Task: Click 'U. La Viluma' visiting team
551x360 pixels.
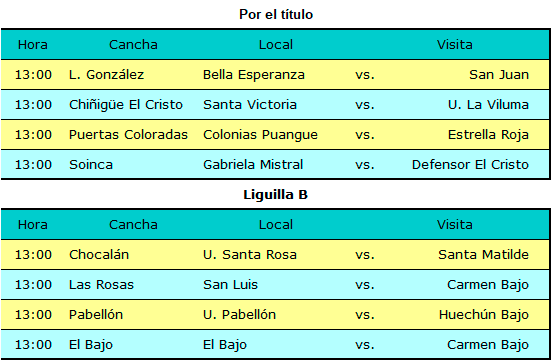Action: point(488,104)
